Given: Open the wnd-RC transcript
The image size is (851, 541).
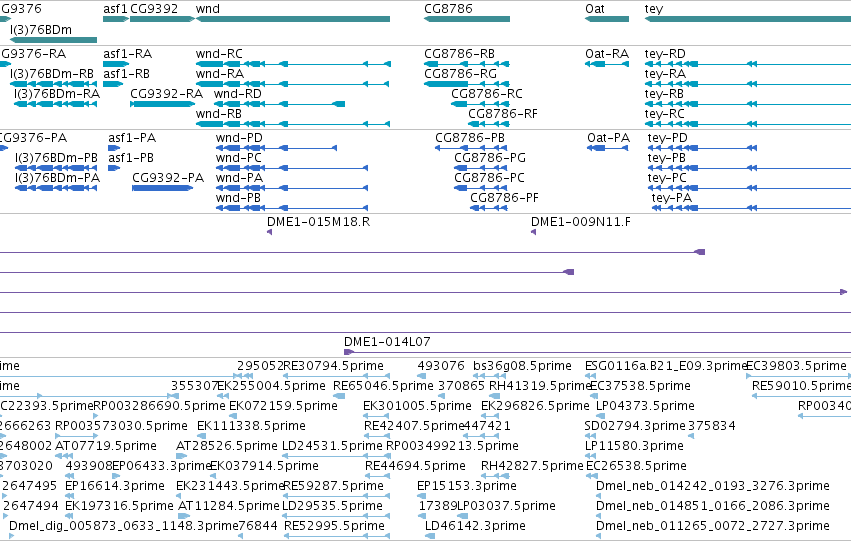Looking at the screenshot, I should (219, 54).
